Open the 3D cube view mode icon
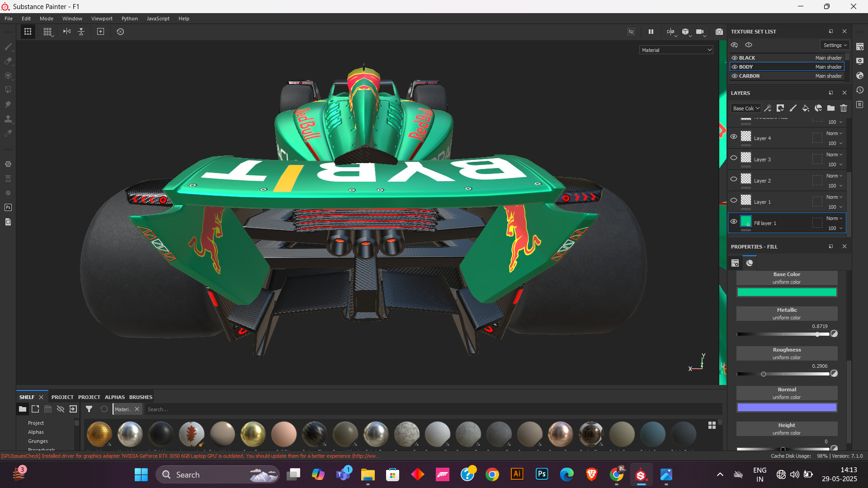 (x=685, y=32)
